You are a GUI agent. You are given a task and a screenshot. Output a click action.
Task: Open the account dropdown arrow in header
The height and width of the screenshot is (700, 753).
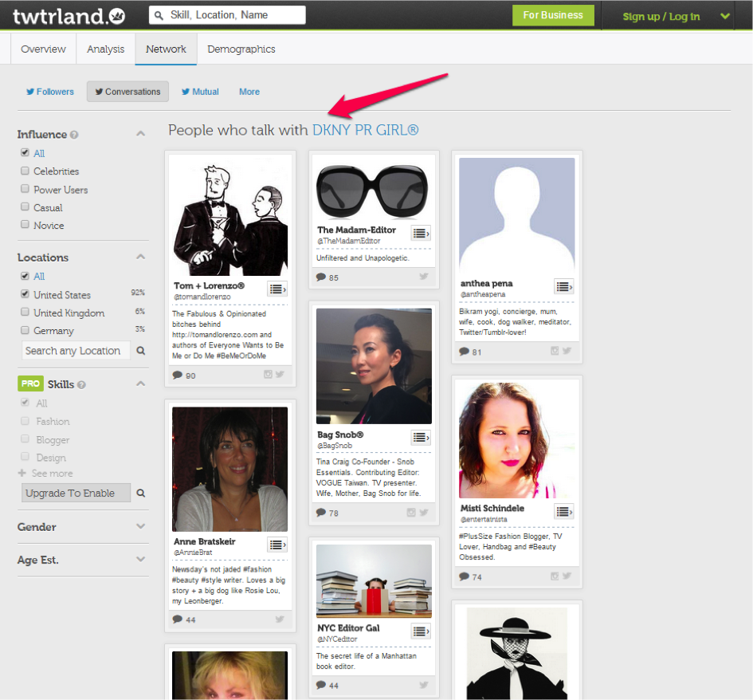click(x=724, y=16)
